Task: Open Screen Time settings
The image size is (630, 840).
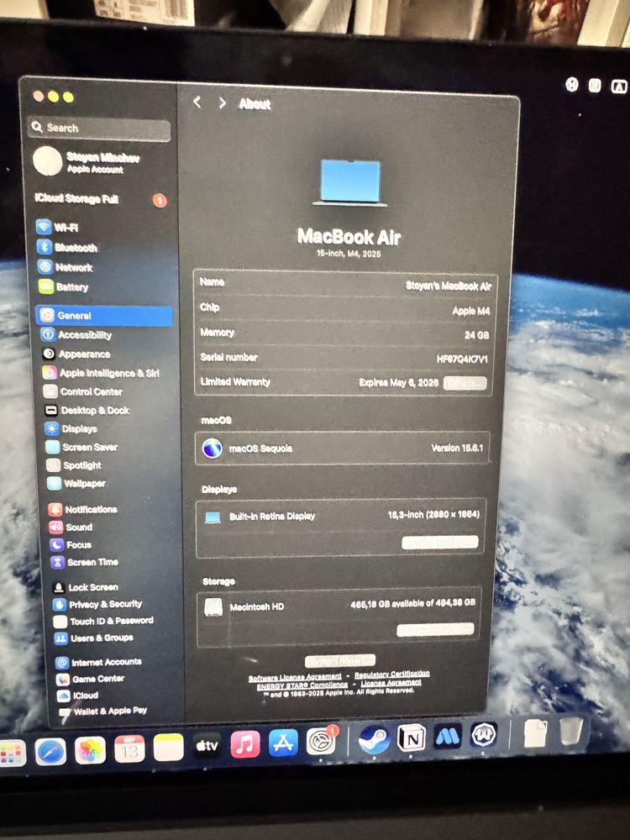Action: point(85,562)
